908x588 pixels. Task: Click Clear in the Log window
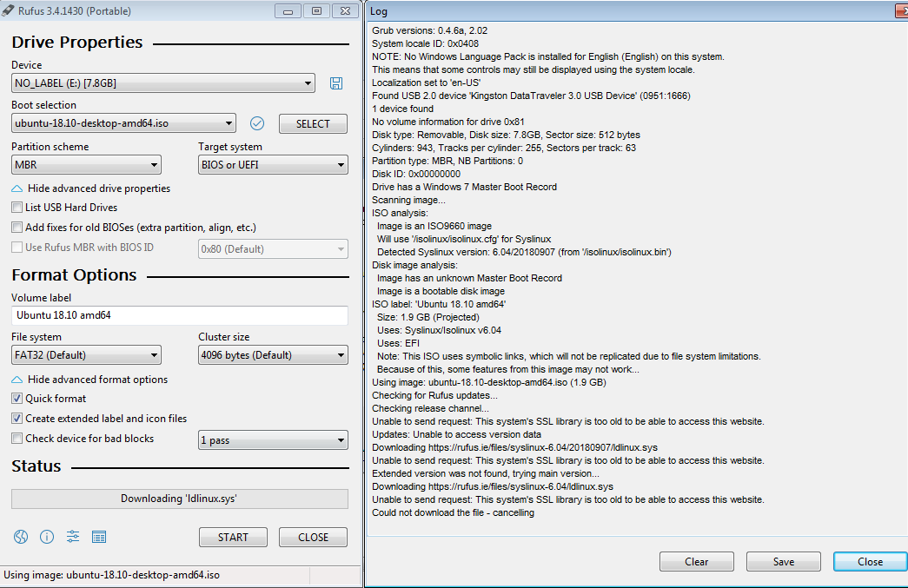point(697,561)
